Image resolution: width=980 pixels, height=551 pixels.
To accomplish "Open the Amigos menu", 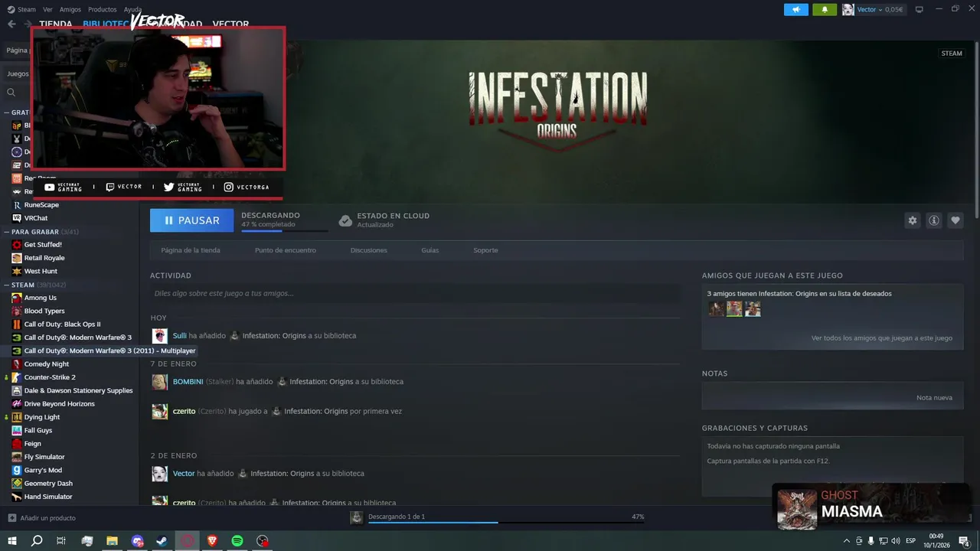I will [70, 9].
